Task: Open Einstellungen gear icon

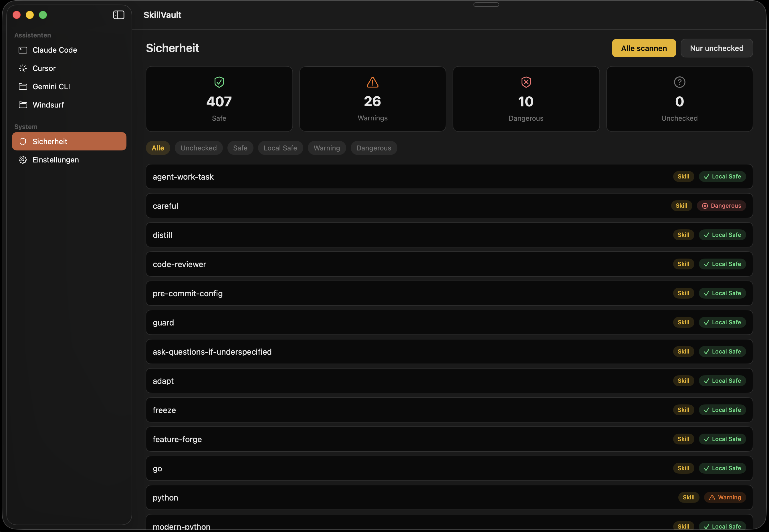Action: click(23, 160)
